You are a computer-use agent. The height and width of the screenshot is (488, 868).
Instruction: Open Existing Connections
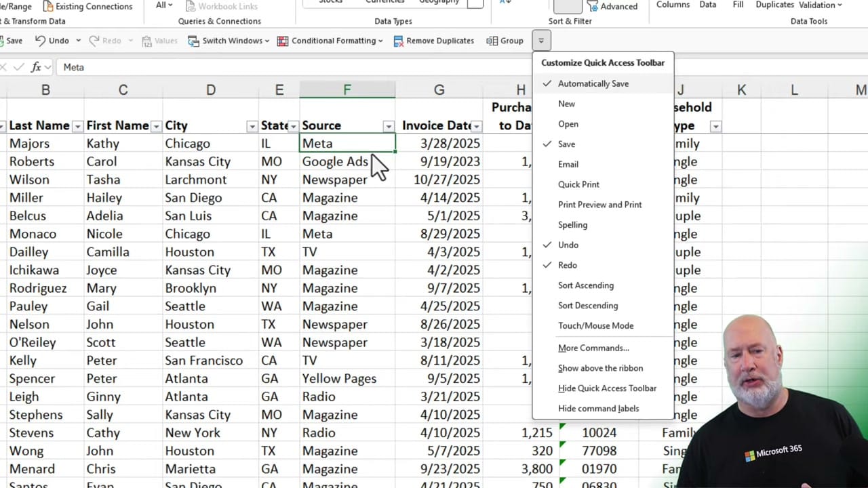tap(88, 7)
